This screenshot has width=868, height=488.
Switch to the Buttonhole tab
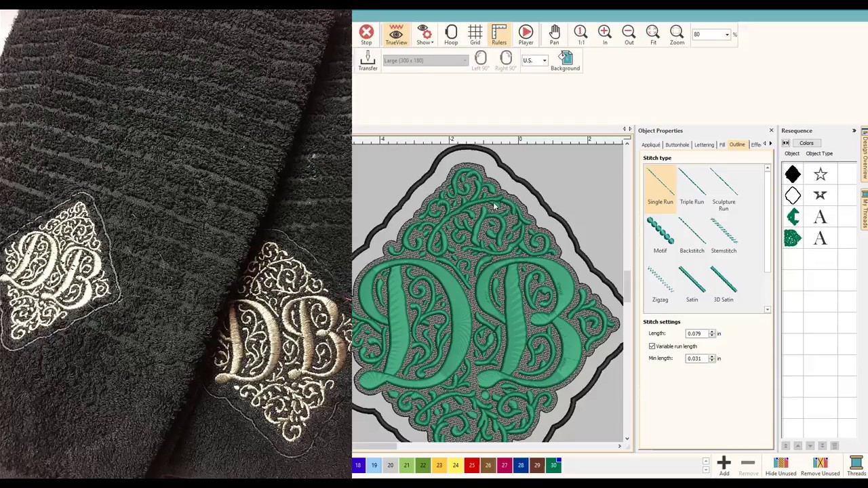click(677, 144)
